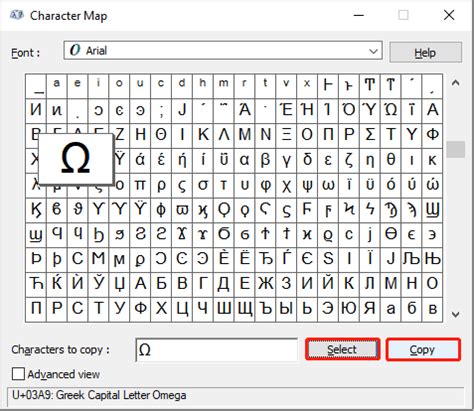
Task: Click the vertical scrollbar thumb
Action: [x=456, y=149]
